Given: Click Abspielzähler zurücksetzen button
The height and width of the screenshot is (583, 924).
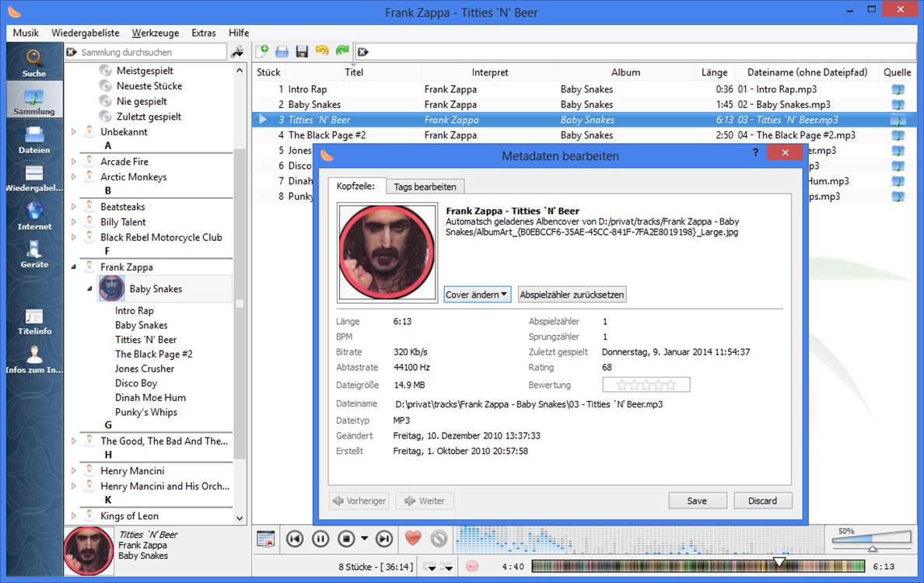Looking at the screenshot, I should click(572, 295).
